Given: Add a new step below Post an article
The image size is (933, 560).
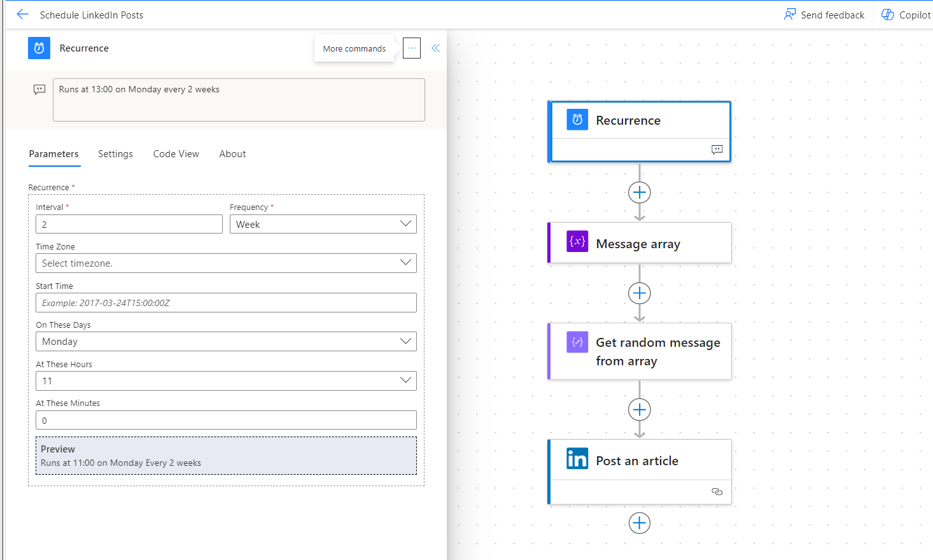Looking at the screenshot, I should coord(640,523).
